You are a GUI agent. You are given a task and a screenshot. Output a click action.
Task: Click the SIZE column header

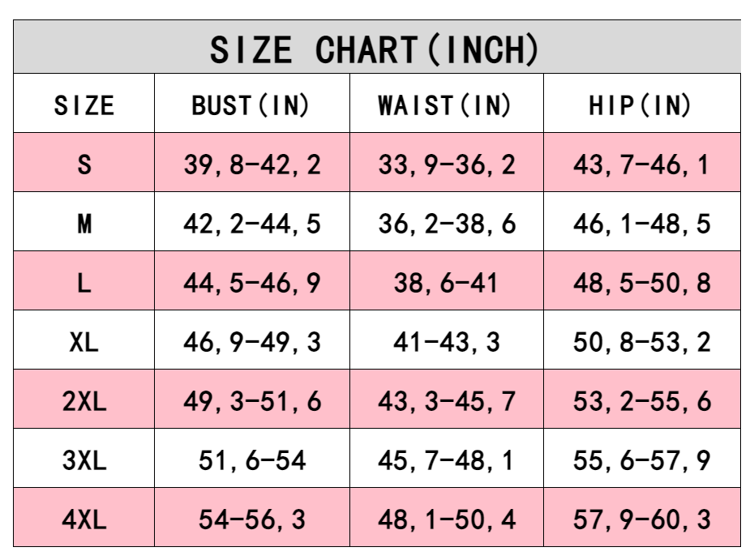[84, 105]
